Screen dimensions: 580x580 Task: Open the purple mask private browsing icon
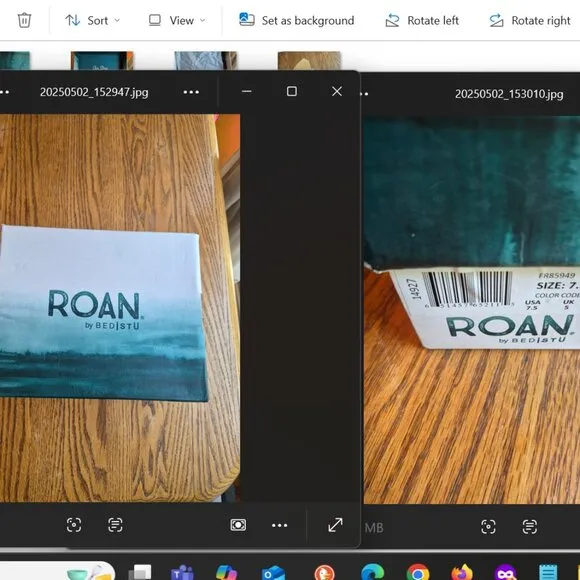506,572
